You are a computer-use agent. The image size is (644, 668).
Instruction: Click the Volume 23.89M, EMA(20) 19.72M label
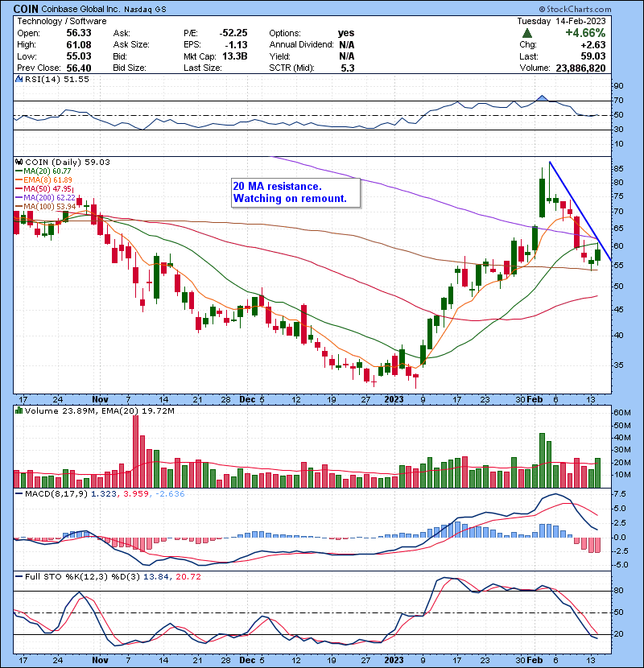(99, 411)
